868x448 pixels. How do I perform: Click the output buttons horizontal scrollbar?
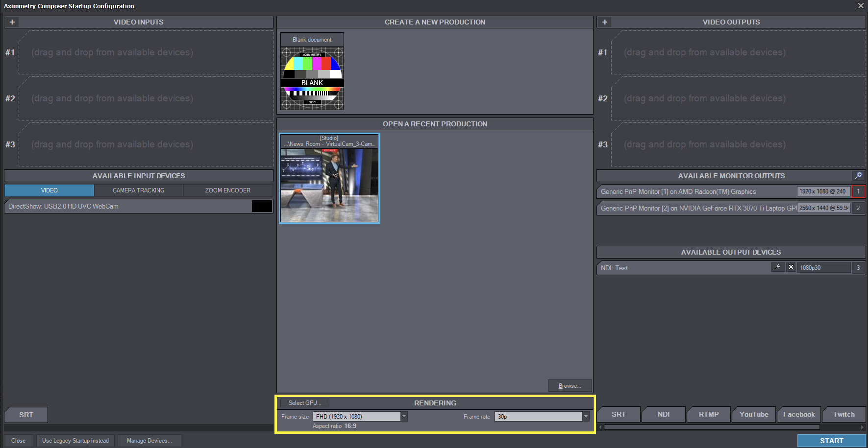pos(712,427)
